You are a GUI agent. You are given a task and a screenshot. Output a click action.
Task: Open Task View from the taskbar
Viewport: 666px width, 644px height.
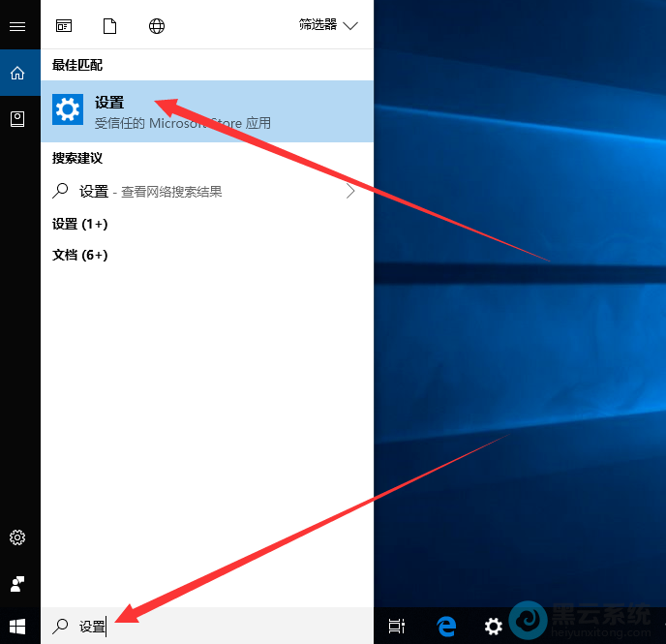(x=396, y=626)
